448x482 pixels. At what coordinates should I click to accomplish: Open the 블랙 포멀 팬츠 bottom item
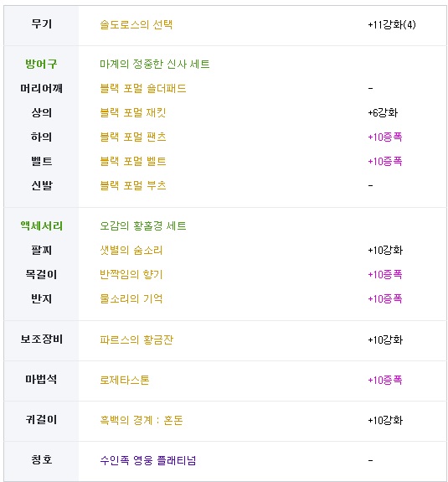pyautogui.click(x=132, y=137)
